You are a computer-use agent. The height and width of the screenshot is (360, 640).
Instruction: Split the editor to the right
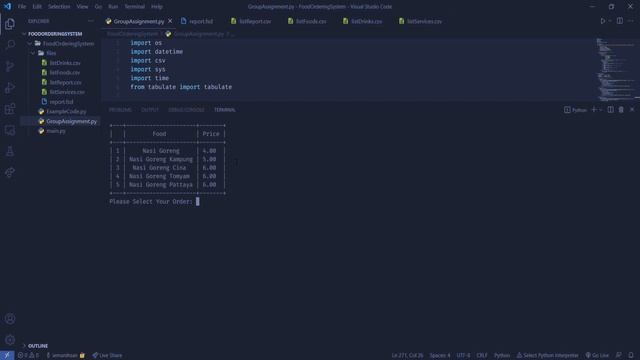click(620, 21)
